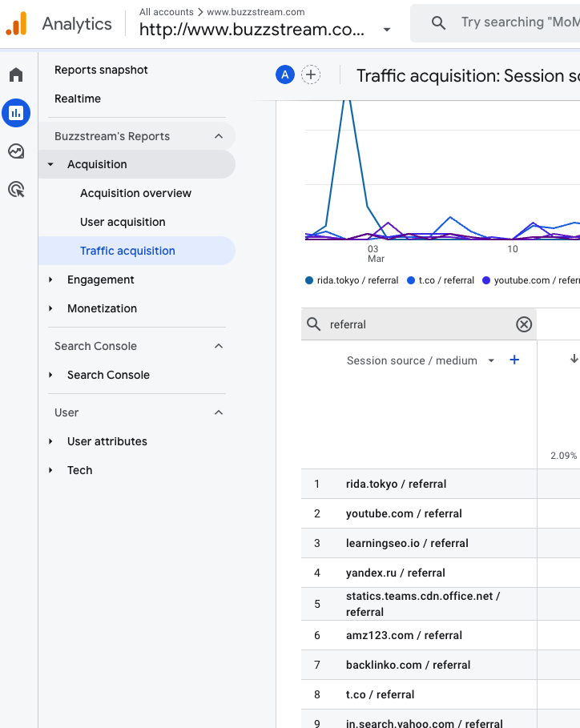
Task: Open the Home icon in sidebar
Action: point(16,75)
